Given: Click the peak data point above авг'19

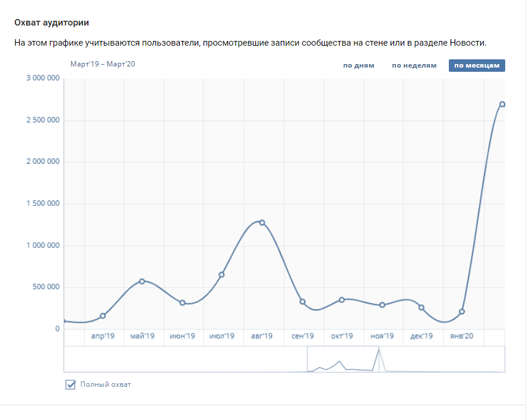Looking at the screenshot, I should coord(261,222).
